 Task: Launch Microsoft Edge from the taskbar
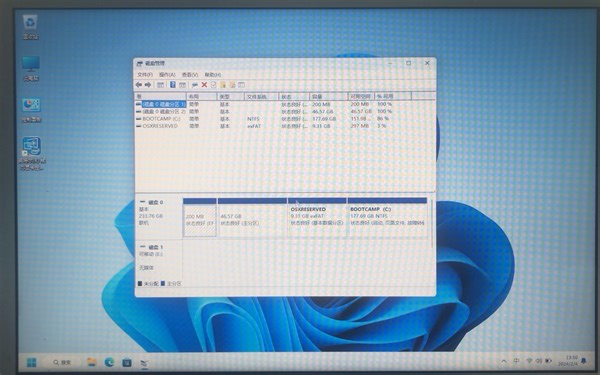(109, 362)
